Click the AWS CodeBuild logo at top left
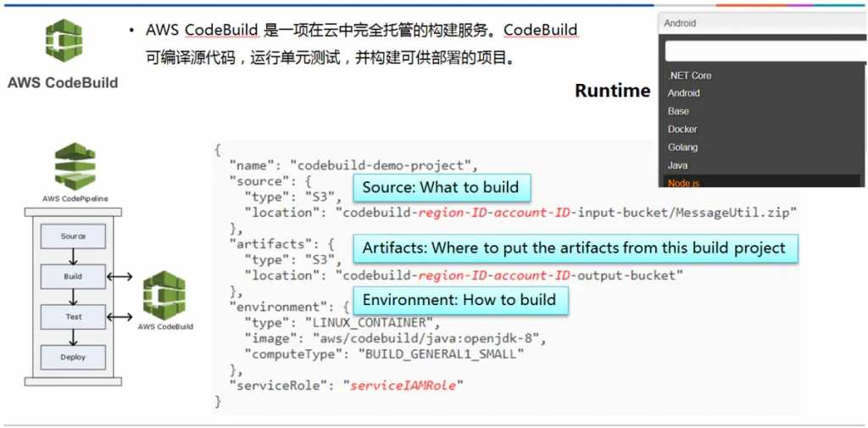 [63, 41]
